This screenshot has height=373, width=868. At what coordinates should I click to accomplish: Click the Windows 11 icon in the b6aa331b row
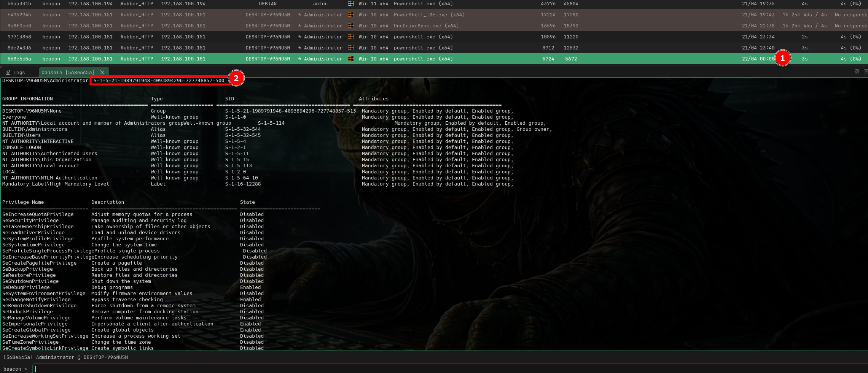point(350,3)
